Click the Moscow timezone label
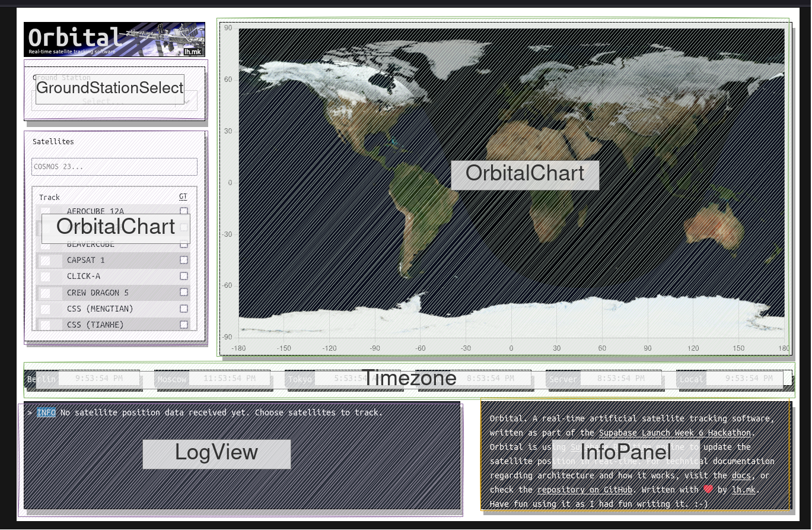 [x=172, y=379]
